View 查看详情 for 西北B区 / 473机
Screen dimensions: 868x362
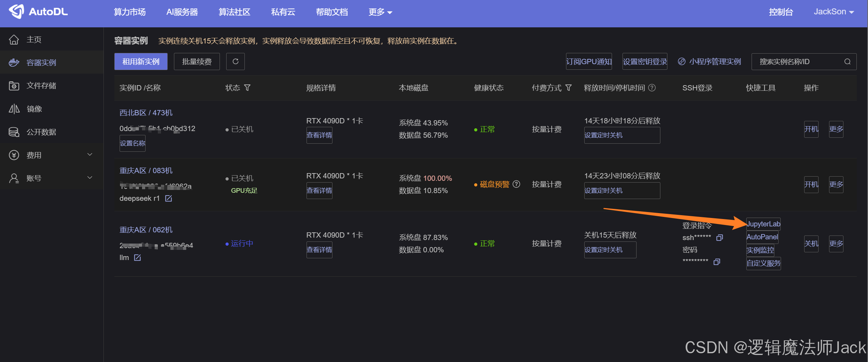click(319, 135)
